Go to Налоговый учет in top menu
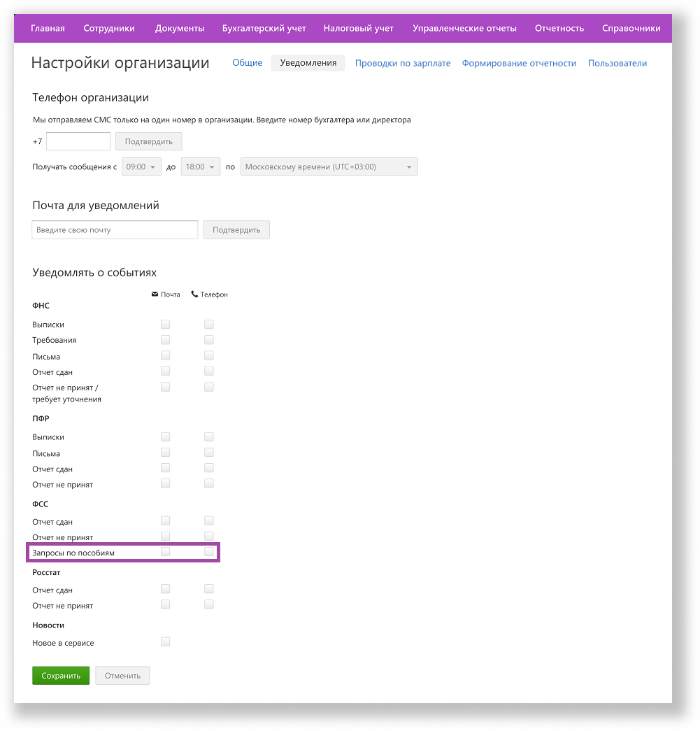Screen dimensions: 700x731 click(x=358, y=29)
